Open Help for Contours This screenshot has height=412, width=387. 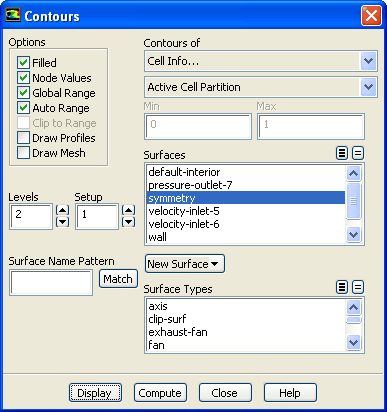point(290,393)
